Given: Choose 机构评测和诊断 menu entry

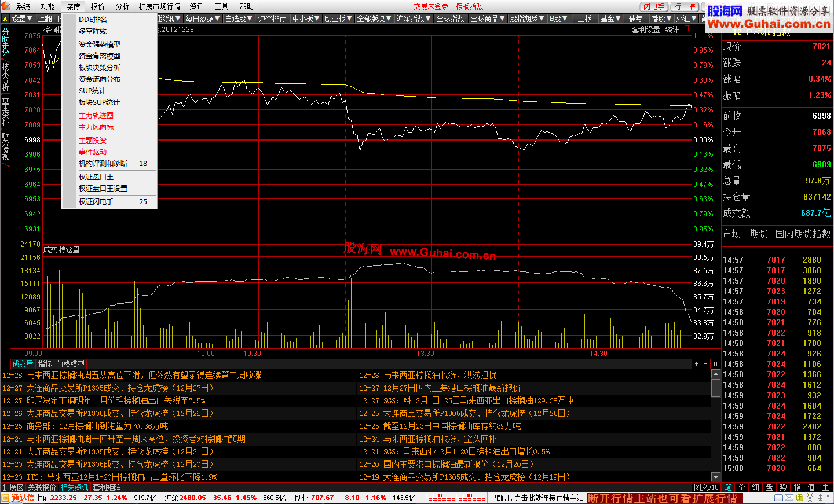Looking at the screenshot, I should (x=109, y=163).
